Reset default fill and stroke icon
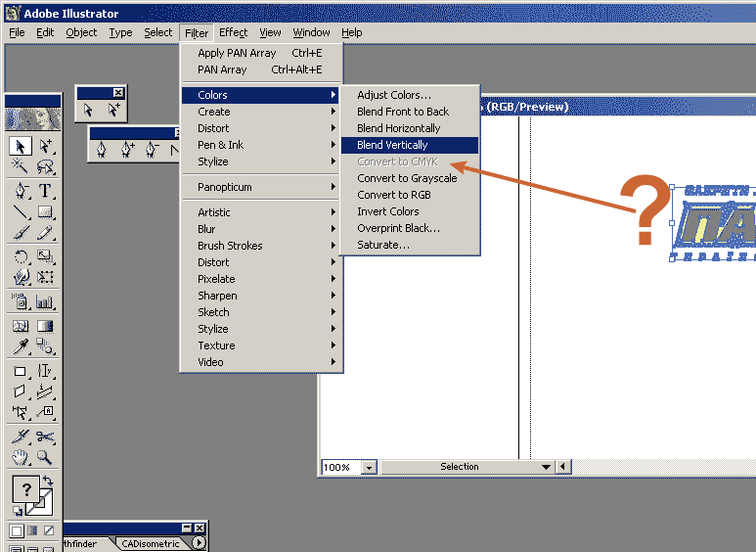The image size is (756, 552). click(18, 511)
